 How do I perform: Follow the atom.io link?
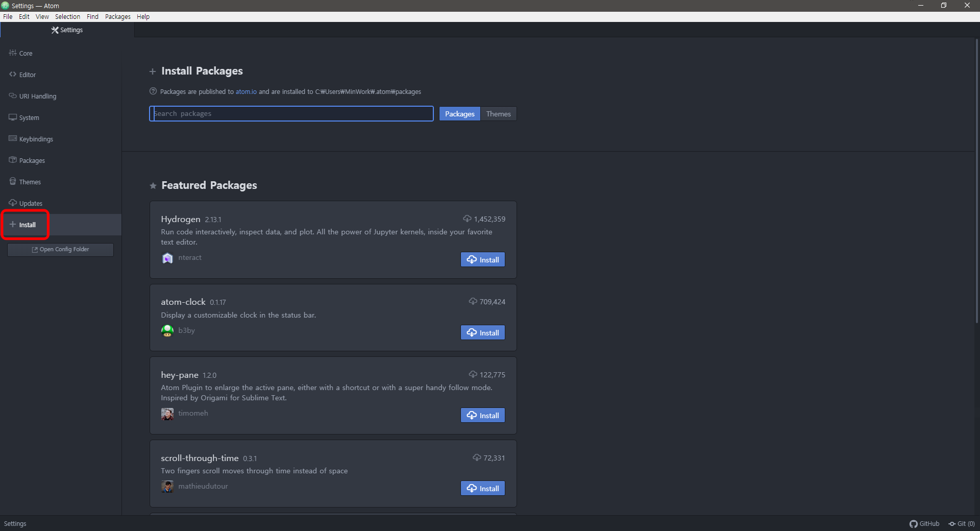(x=246, y=92)
